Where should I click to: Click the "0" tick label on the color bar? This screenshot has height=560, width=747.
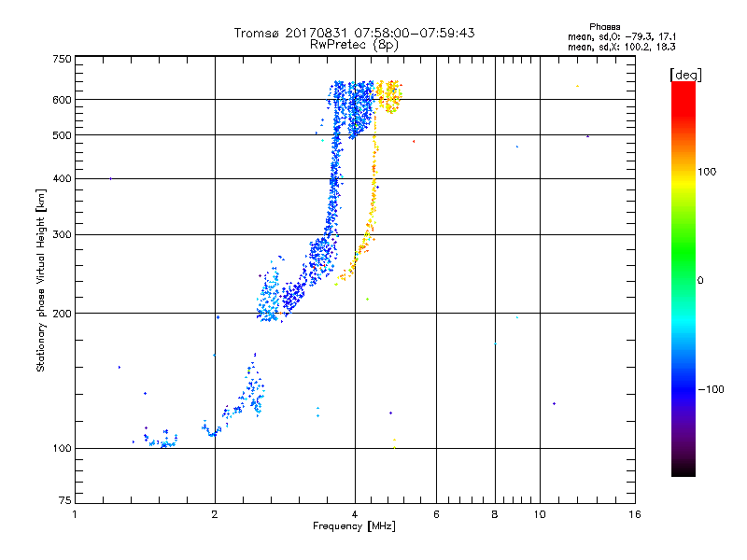(700, 281)
